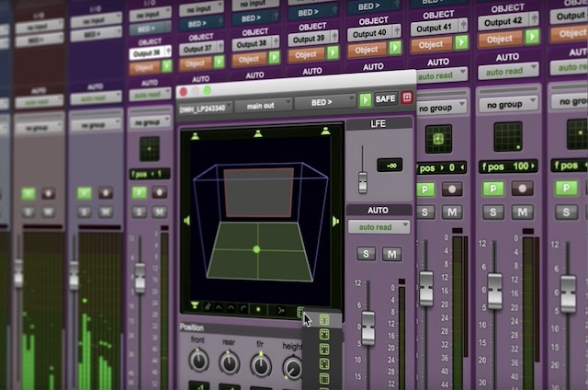Click the LFE fader handle
The height and width of the screenshot is (390, 588).
(363, 182)
